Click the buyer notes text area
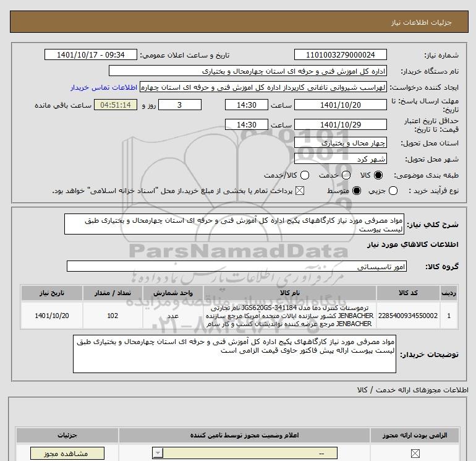This screenshot has width=476, height=461. pyautogui.click(x=234, y=354)
